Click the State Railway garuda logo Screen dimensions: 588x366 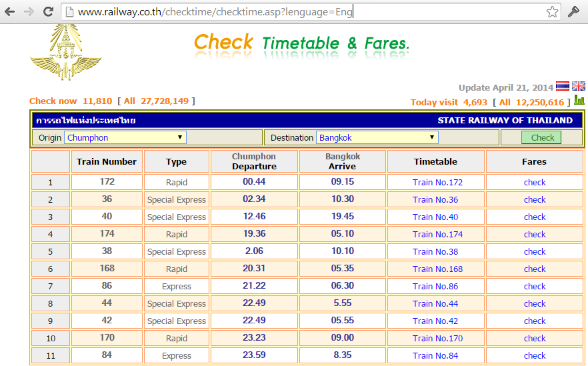click(66, 52)
